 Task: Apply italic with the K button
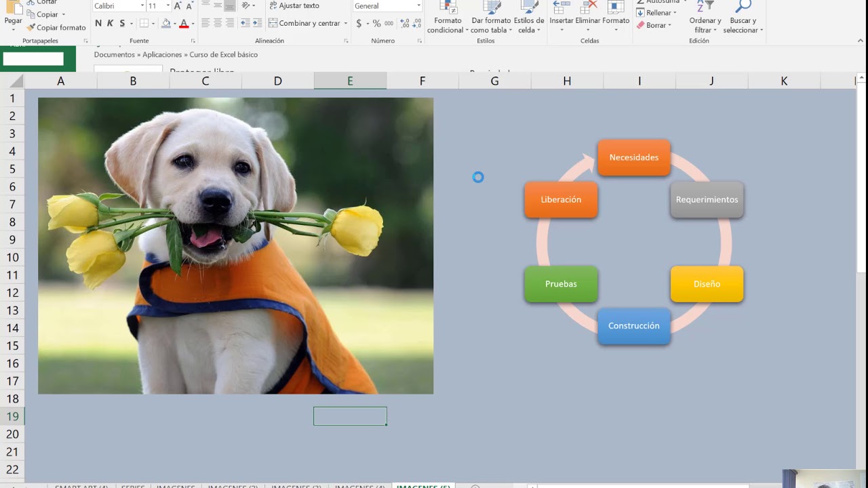click(x=110, y=23)
